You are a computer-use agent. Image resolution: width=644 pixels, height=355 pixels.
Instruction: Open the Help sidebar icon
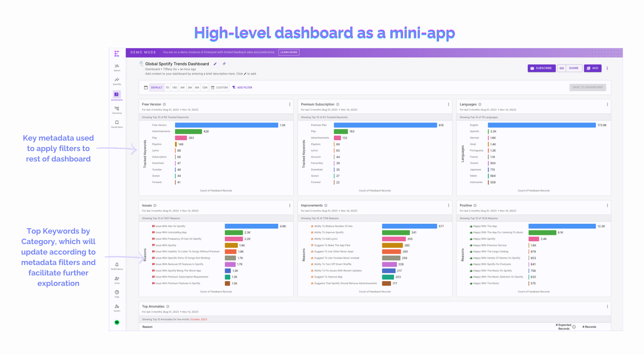(x=117, y=294)
